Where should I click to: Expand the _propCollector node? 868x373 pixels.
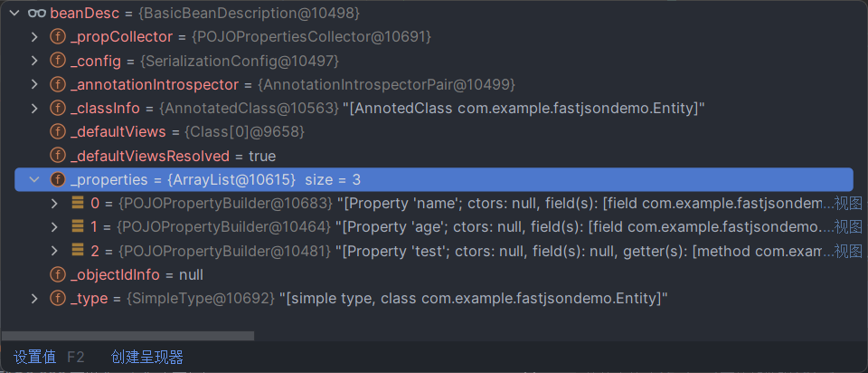pyautogui.click(x=34, y=37)
